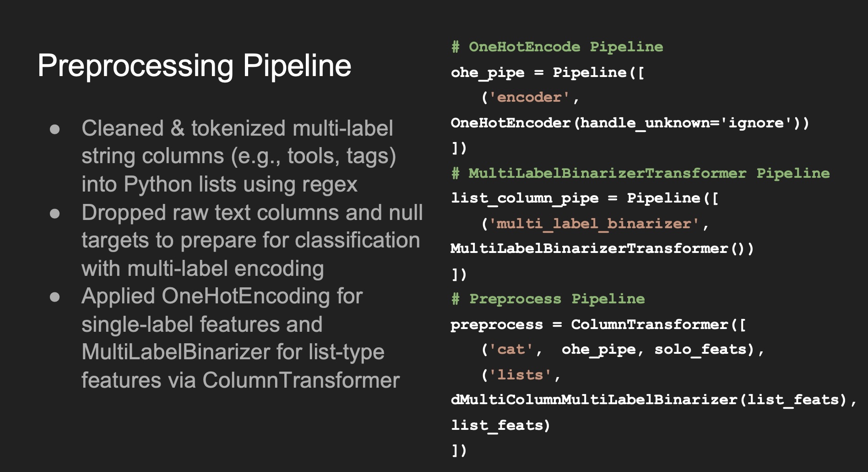868x472 pixels.
Task: Click the dMultiColumnMultiLabelBinarizer(list_feats) code line
Action: (x=653, y=400)
